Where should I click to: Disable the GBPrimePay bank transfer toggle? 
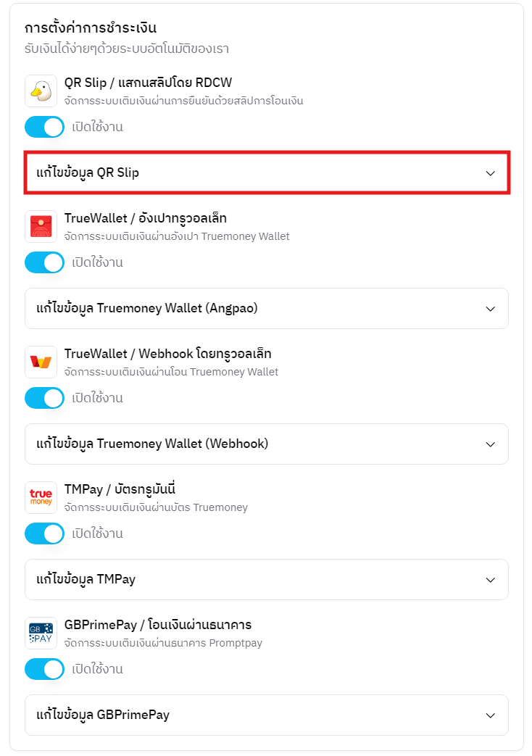point(45,669)
